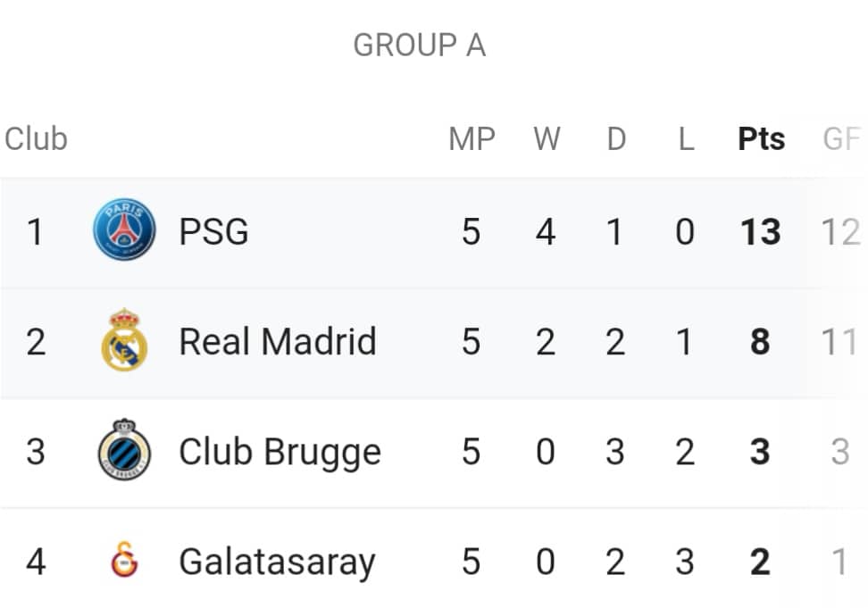
Task: Open the Real Madrid team link
Action: (278, 341)
